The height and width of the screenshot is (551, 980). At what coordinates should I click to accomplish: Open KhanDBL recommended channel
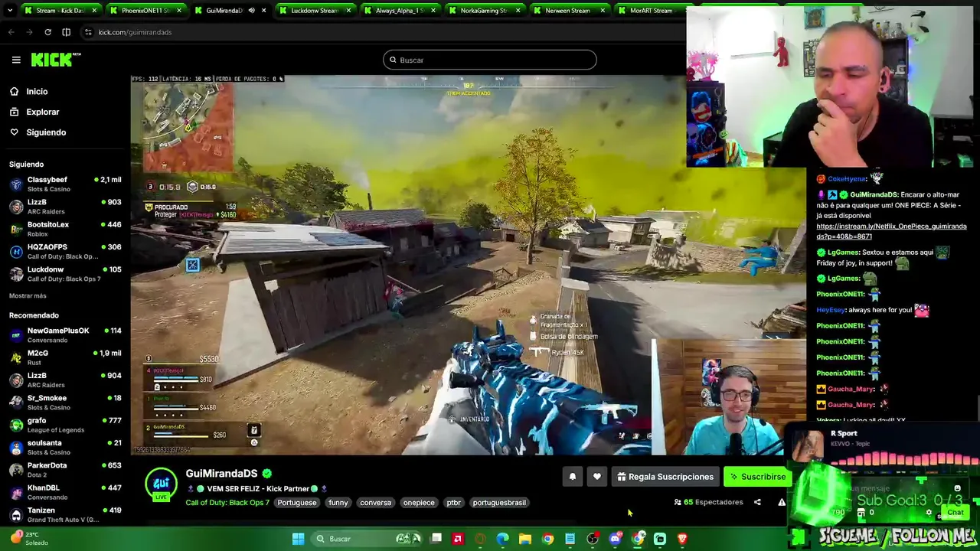click(65, 492)
